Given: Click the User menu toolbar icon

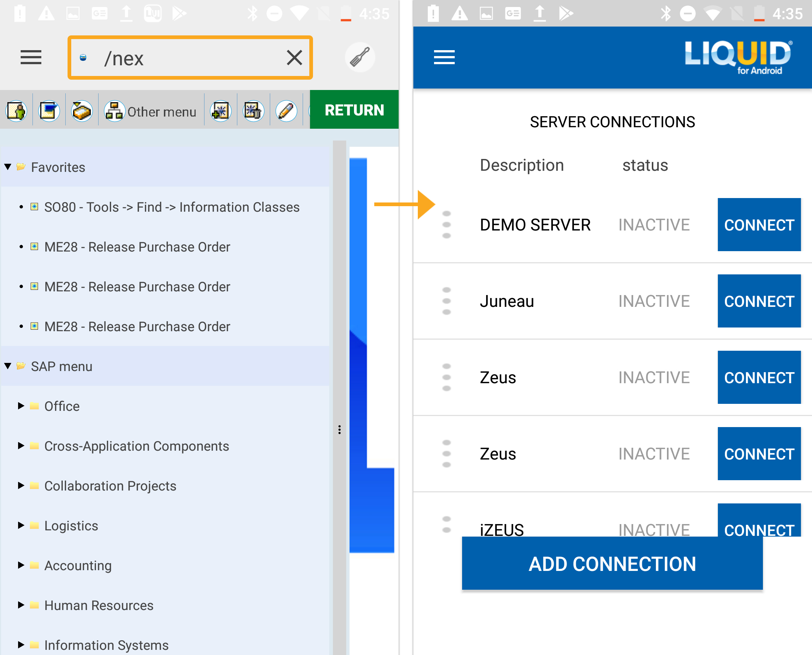Looking at the screenshot, I should pyautogui.click(x=16, y=111).
